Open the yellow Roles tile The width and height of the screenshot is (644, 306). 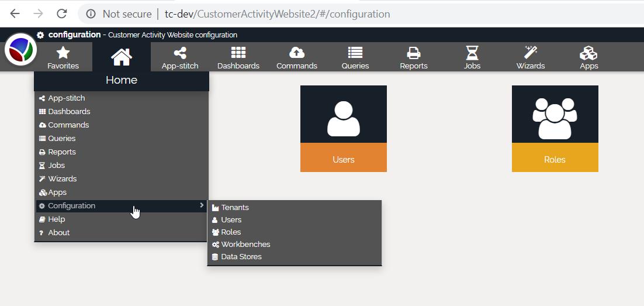[555, 129]
